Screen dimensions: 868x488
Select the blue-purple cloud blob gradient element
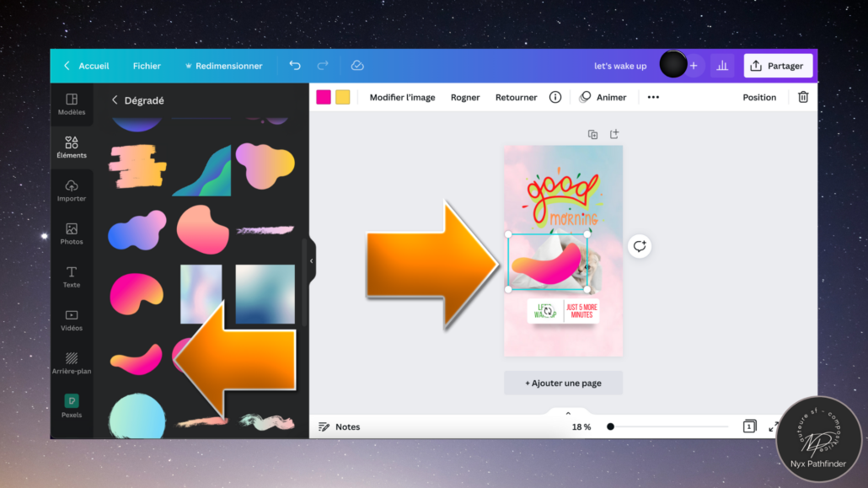(x=137, y=230)
